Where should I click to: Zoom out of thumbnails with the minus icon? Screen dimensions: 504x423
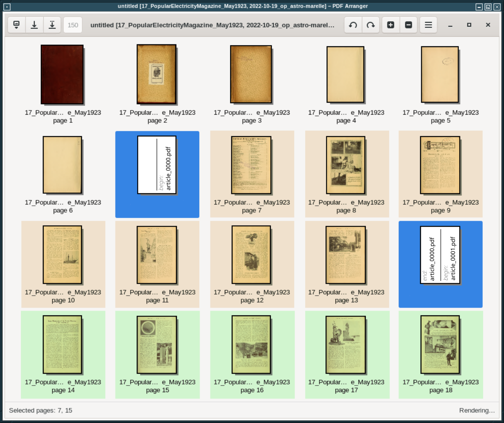coord(408,25)
